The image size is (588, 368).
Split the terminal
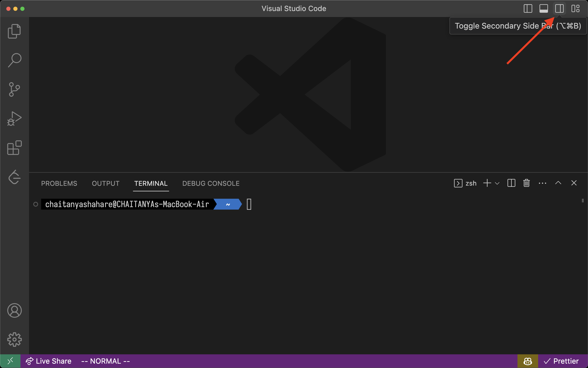511,183
